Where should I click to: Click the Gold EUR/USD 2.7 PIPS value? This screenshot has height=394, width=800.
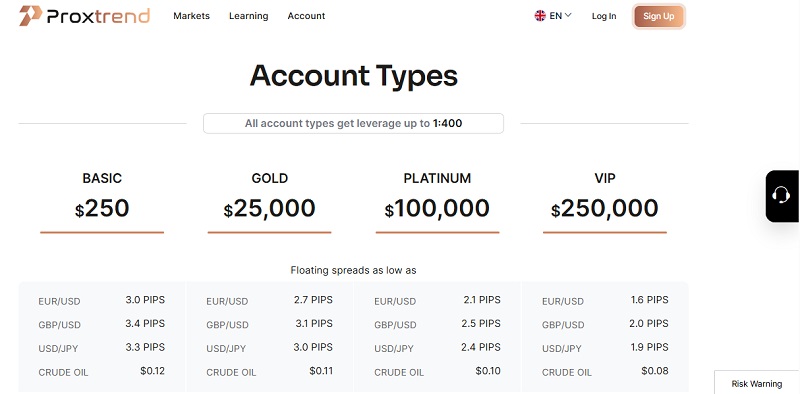click(x=313, y=300)
